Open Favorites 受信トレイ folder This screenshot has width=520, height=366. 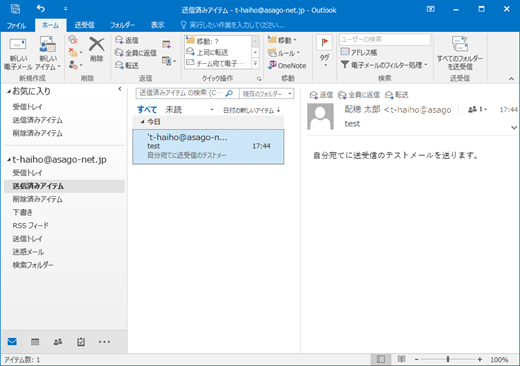tap(28, 107)
